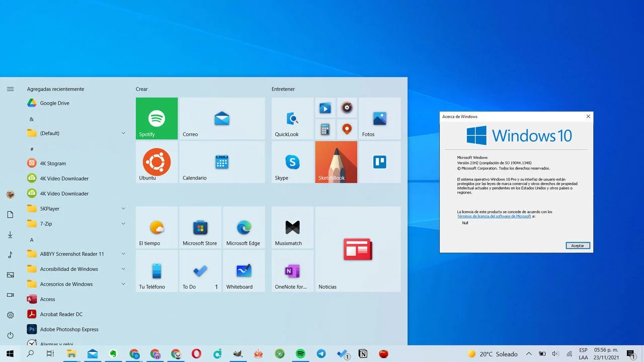Open the El tiempo weather tile
Image resolution: width=644 pixels, height=362 pixels.
tap(156, 227)
